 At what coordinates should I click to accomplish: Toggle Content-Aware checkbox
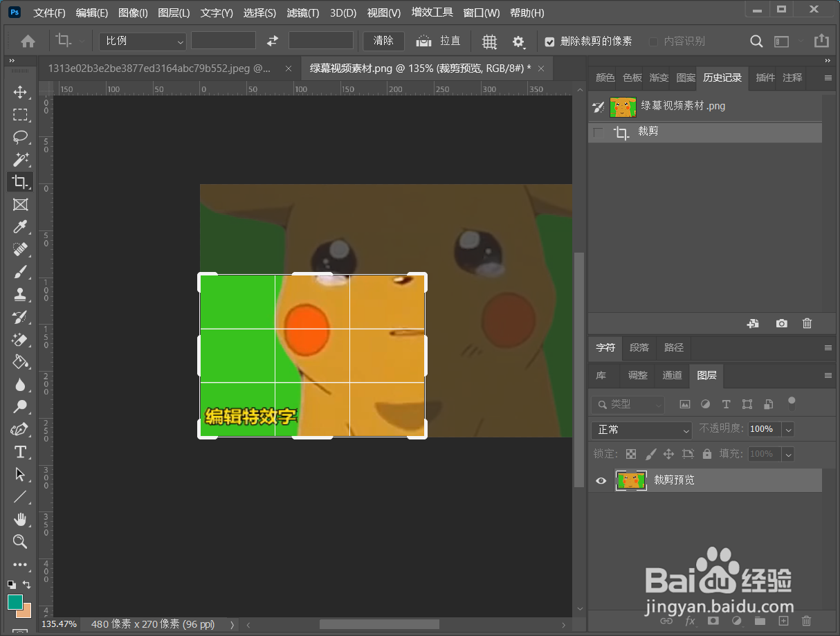pyautogui.click(x=653, y=42)
